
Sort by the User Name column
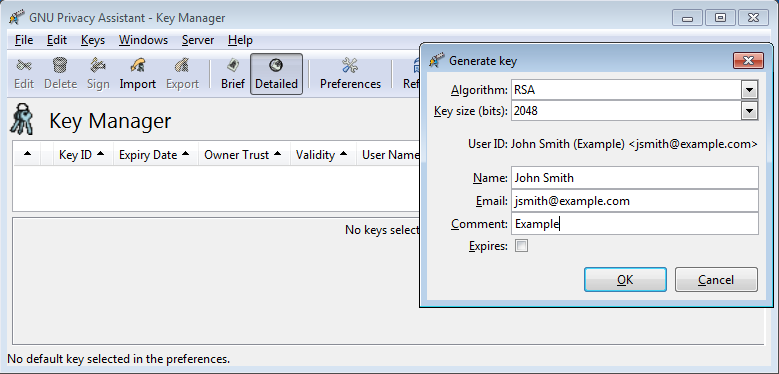(388, 154)
